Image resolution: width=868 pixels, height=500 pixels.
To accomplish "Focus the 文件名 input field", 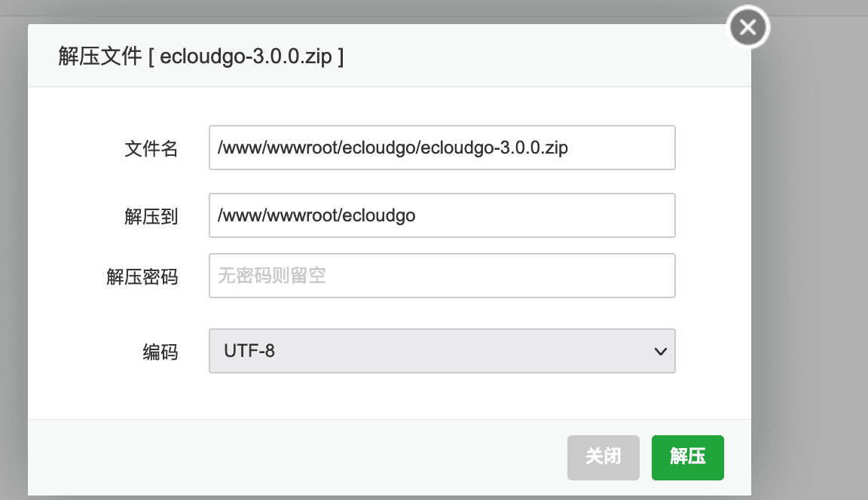I will pyautogui.click(x=442, y=148).
